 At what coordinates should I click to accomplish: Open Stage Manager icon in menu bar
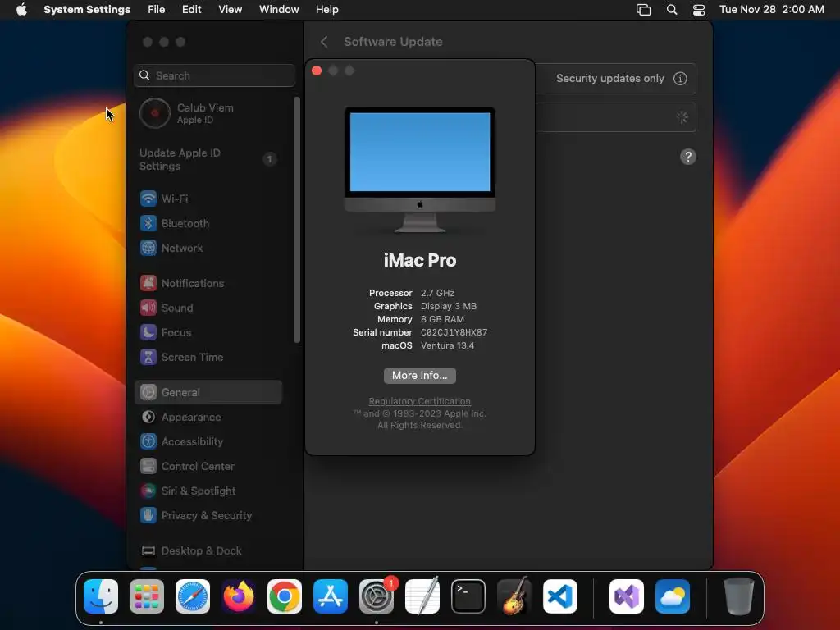[x=643, y=10]
